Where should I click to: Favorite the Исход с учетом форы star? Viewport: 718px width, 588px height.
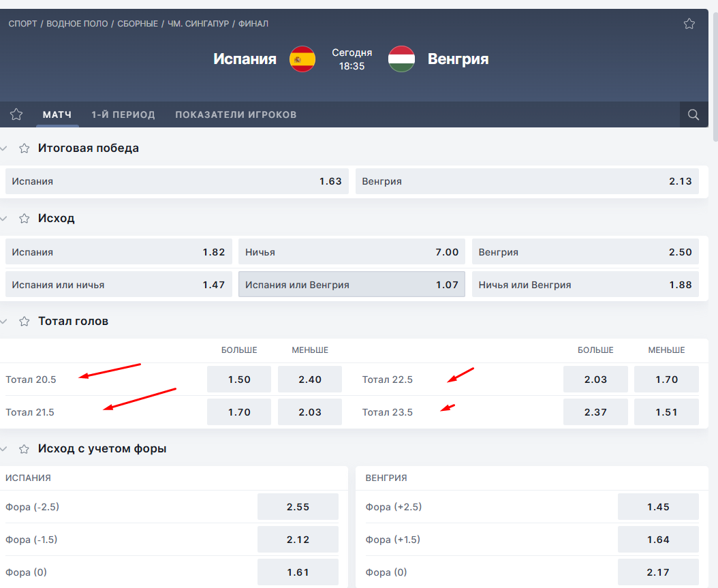click(x=25, y=449)
